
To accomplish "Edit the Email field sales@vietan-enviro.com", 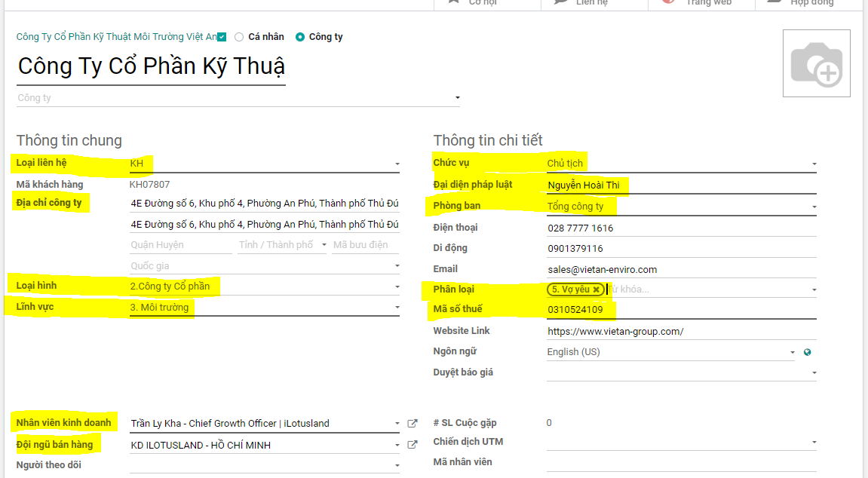I will pos(682,269).
